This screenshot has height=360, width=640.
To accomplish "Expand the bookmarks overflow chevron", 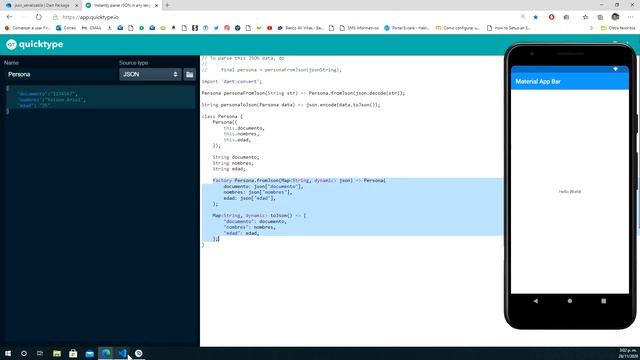I will [x=591, y=28].
